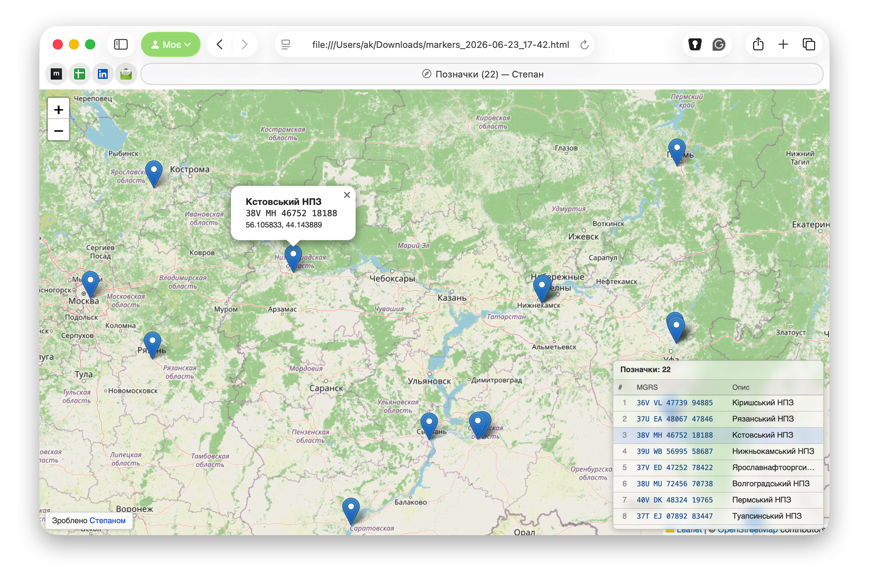
Task: Click the marker at Рязань
Action: click(x=152, y=345)
